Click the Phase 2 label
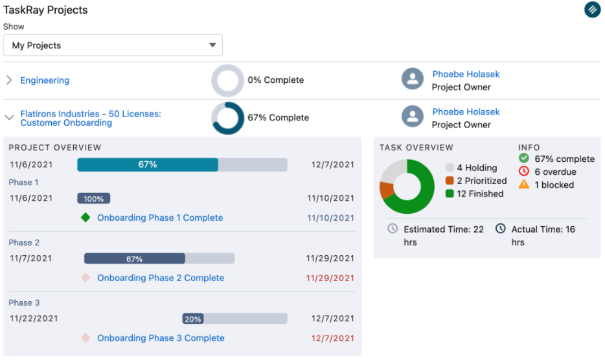The width and height of the screenshot is (605, 364). [24, 243]
